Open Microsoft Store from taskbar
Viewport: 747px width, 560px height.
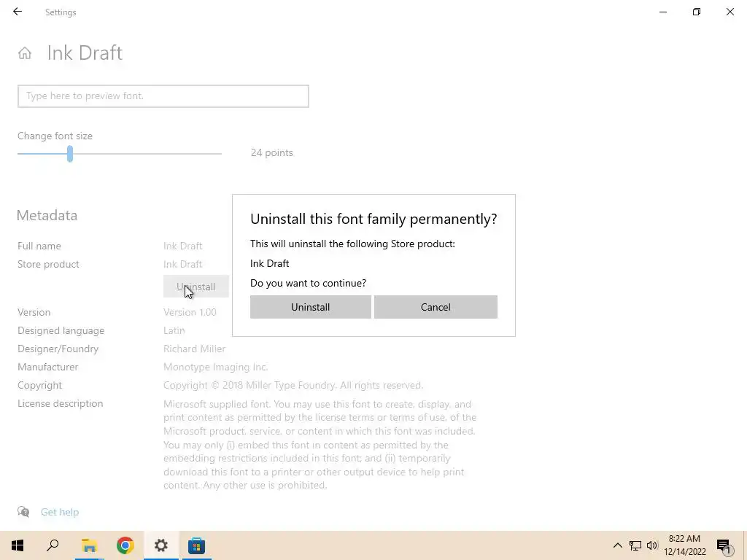pyautogui.click(x=196, y=545)
